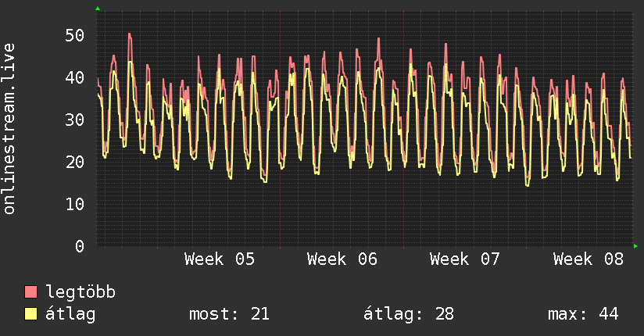Image resolution: width=644 pixels, height=336 pixels.
Task: Click the y-axis value 10
Action: coord(74,204)
